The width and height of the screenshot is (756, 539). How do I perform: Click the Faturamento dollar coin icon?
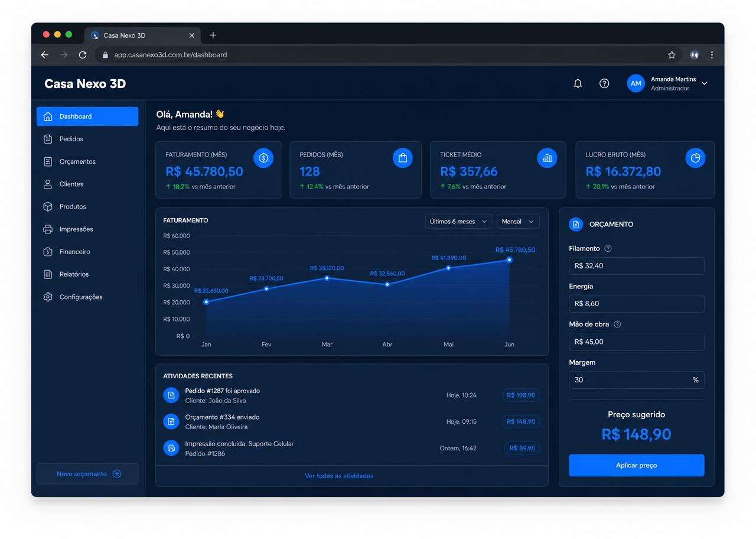point(263,158)
